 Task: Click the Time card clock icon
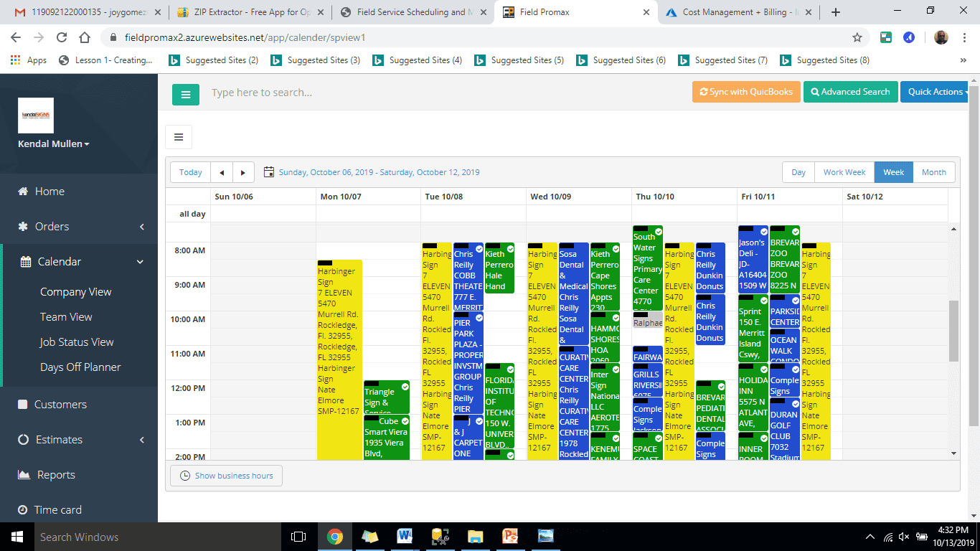tap(23, 510)
